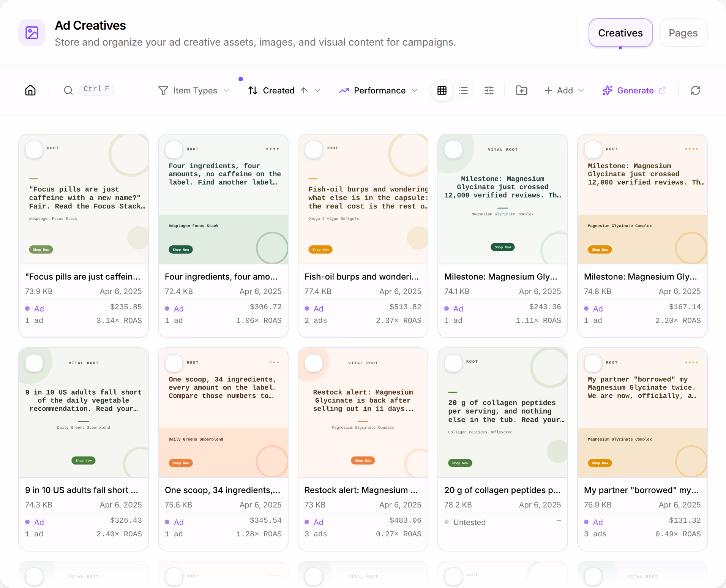This screenshot has height=588, width=726.
Task: Create a new folder
Action: [522, 90]
